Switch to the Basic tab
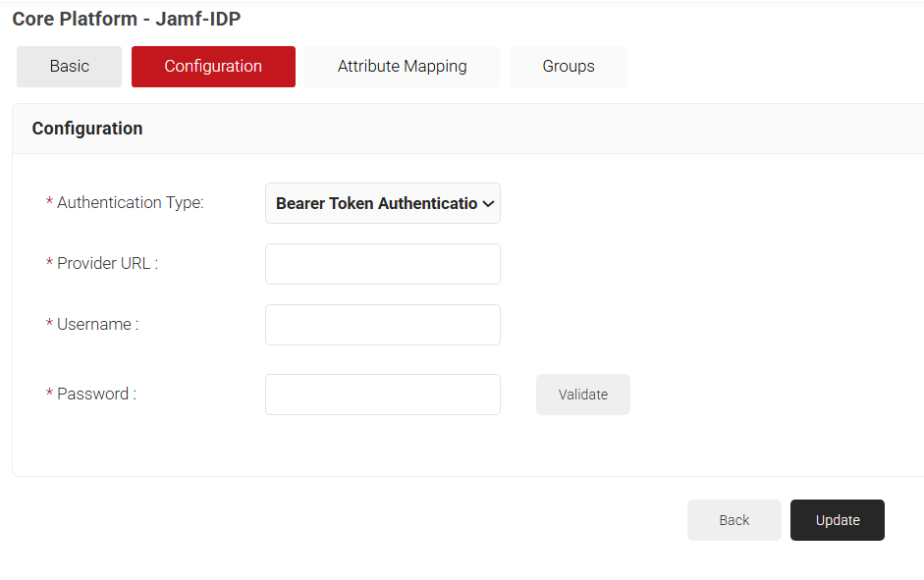The height and width of the screenshot is (580, 924). [69, 67]
